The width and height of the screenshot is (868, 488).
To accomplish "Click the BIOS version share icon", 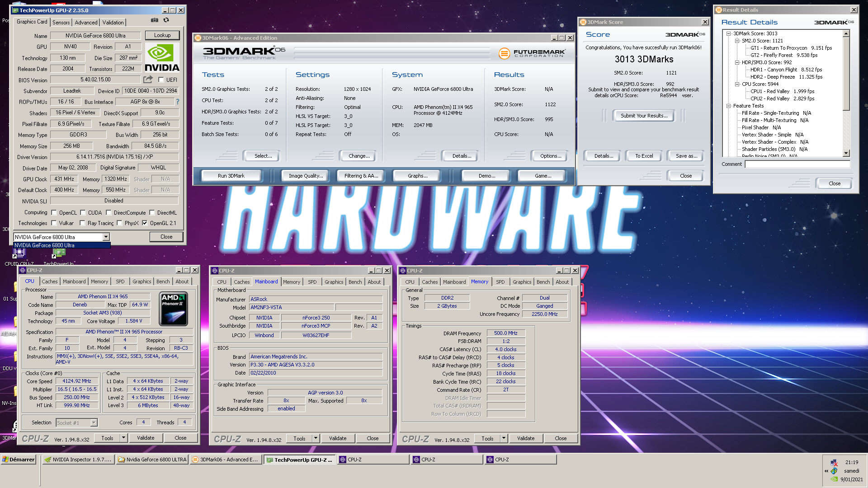I will tap(148, 80).
